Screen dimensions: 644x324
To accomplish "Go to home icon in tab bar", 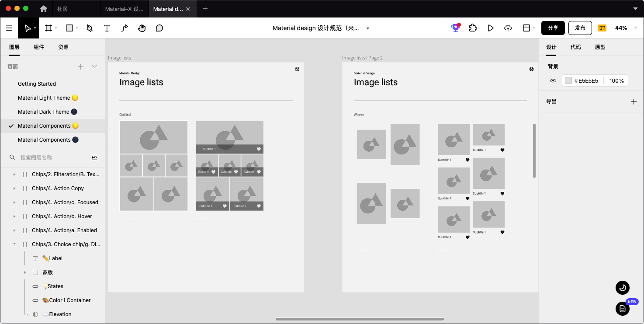I will click(x=44, y=9).
